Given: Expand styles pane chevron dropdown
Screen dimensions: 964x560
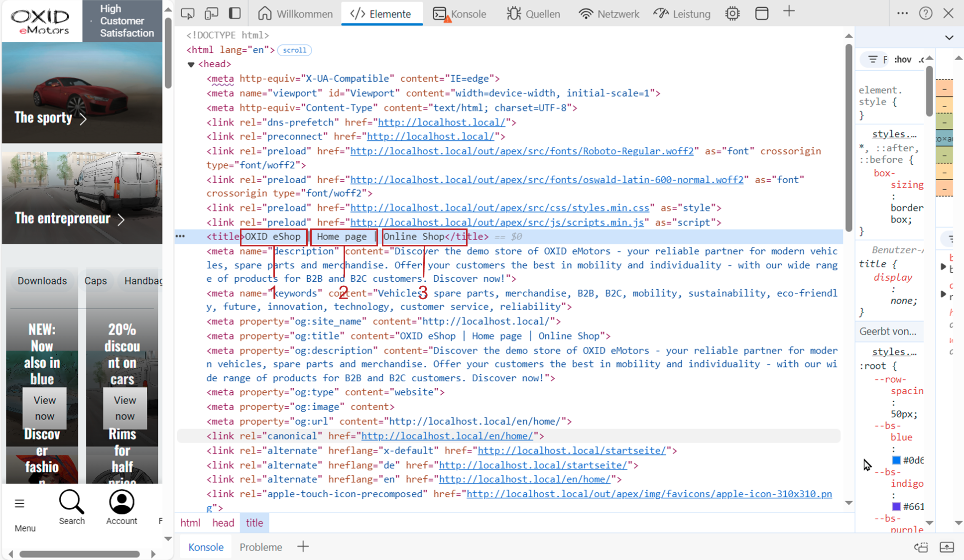Looking at the screenshot, I should click(x=949, y=38).
